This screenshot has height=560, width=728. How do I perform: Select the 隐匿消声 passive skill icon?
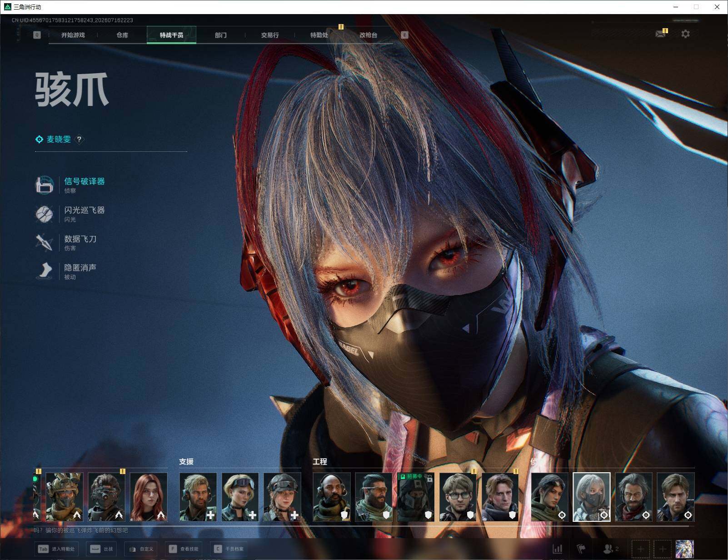pyautogui.click(x=45, y=271)
